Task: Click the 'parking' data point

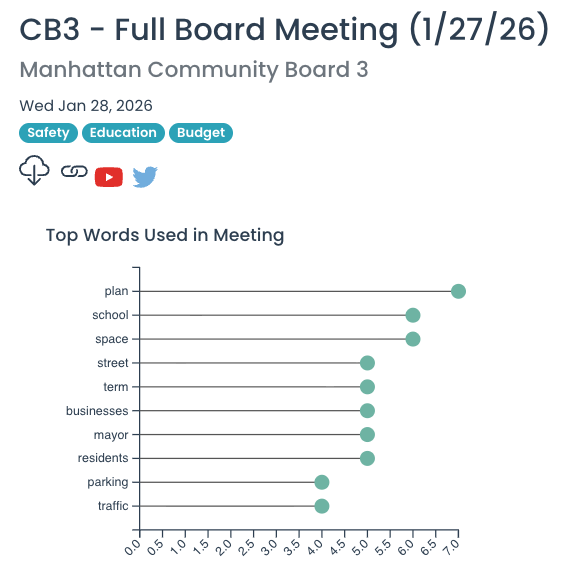Action: (x=321, y=482)
